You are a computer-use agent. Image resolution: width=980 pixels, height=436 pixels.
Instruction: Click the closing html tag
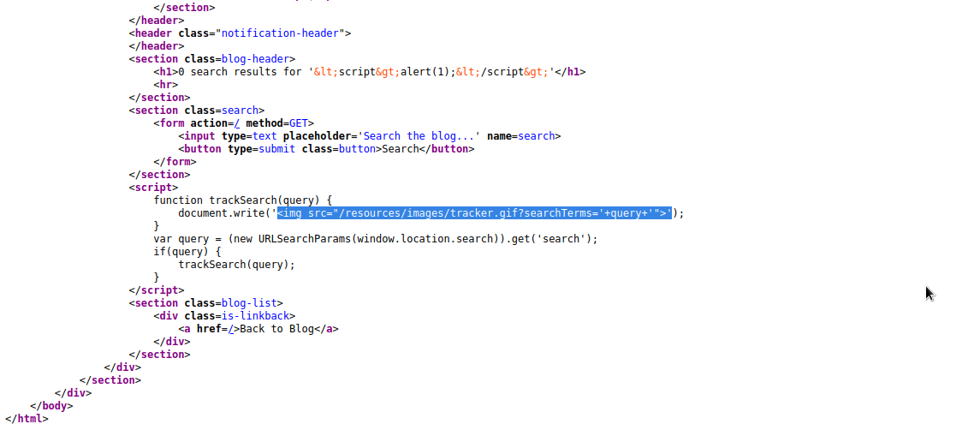[x=27, y=419]
